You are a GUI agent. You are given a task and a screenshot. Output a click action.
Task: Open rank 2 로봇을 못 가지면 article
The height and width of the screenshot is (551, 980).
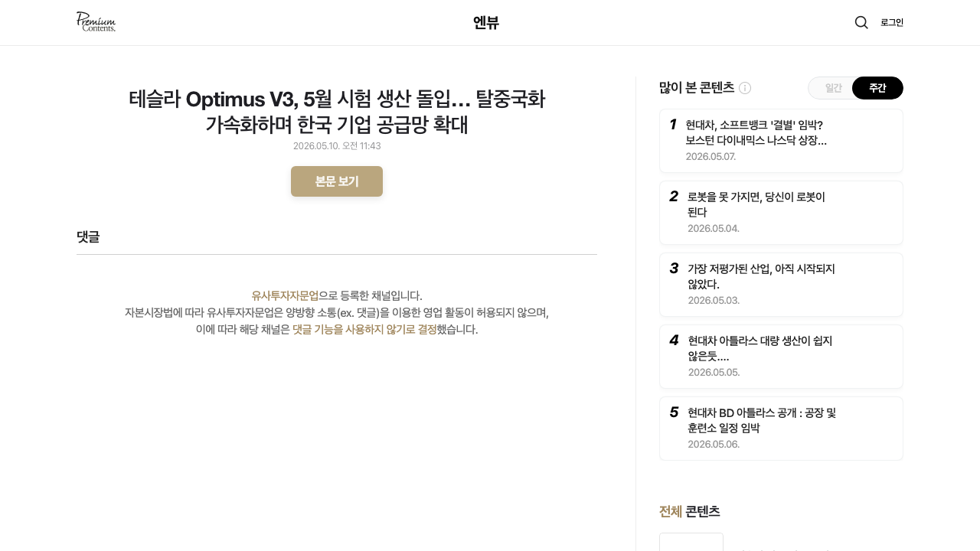[x=781, y=213]
